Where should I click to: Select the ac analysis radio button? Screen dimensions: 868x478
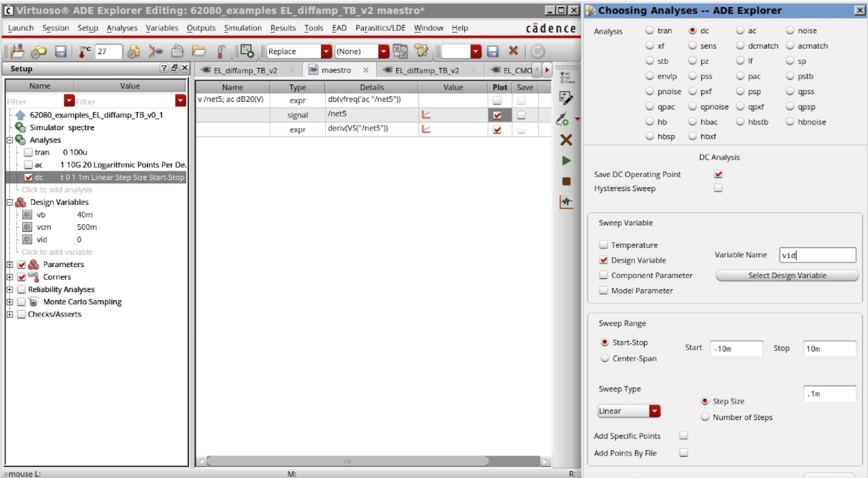click(740, 31)
